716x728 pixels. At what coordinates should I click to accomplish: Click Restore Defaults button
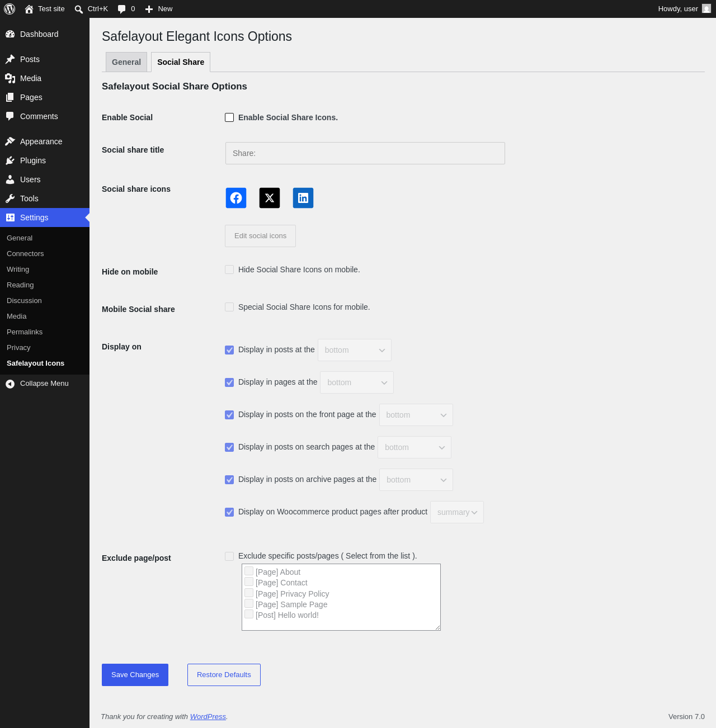(x=224, y=675)
